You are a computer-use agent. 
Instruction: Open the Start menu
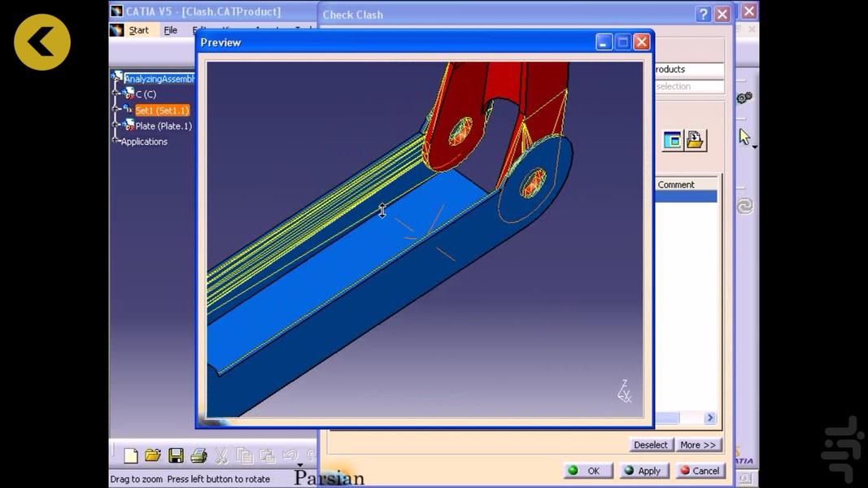(x=138, y=29)
